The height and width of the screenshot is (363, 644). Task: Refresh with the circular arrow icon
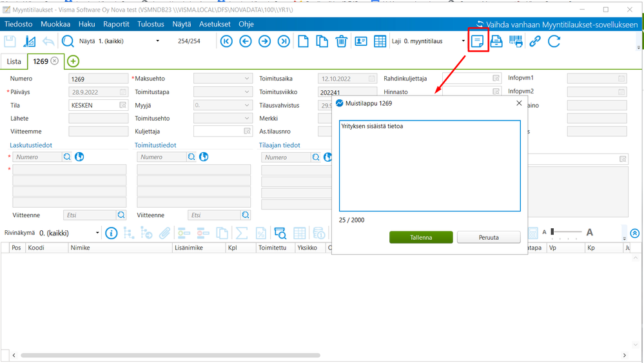[x=554, y=41]
